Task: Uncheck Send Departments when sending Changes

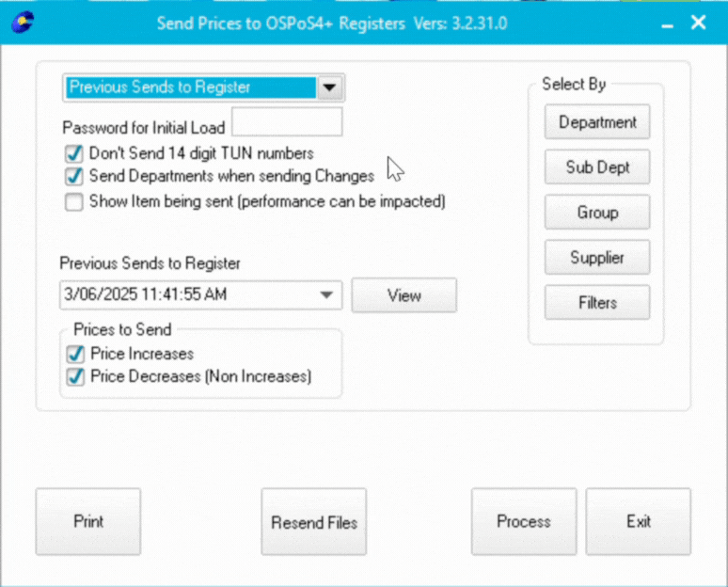Action: [74, 177]
